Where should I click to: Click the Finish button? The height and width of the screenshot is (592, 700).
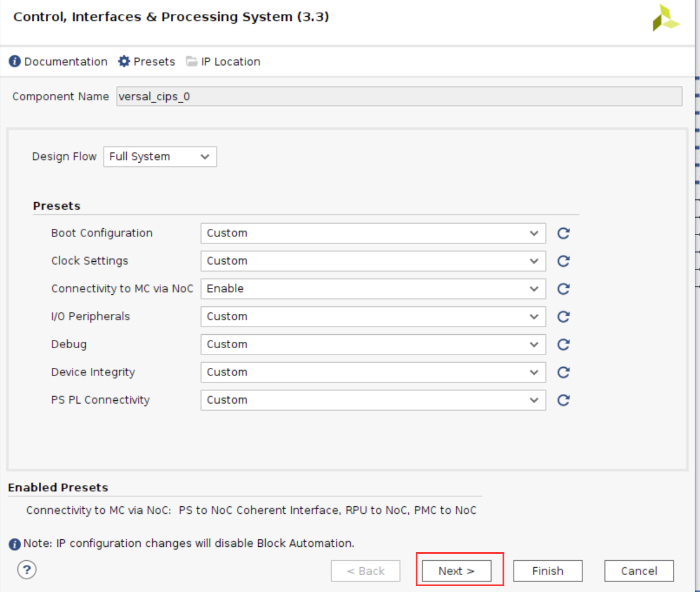coord(548,571)
